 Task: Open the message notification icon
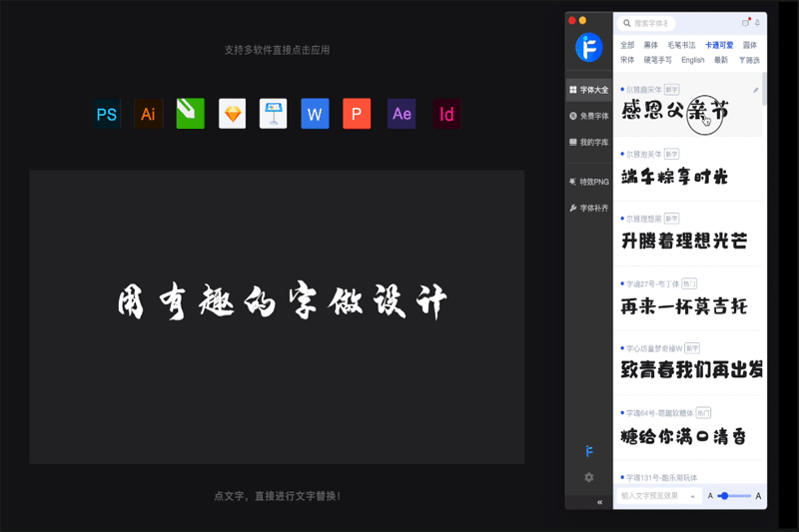pos(746,22)
